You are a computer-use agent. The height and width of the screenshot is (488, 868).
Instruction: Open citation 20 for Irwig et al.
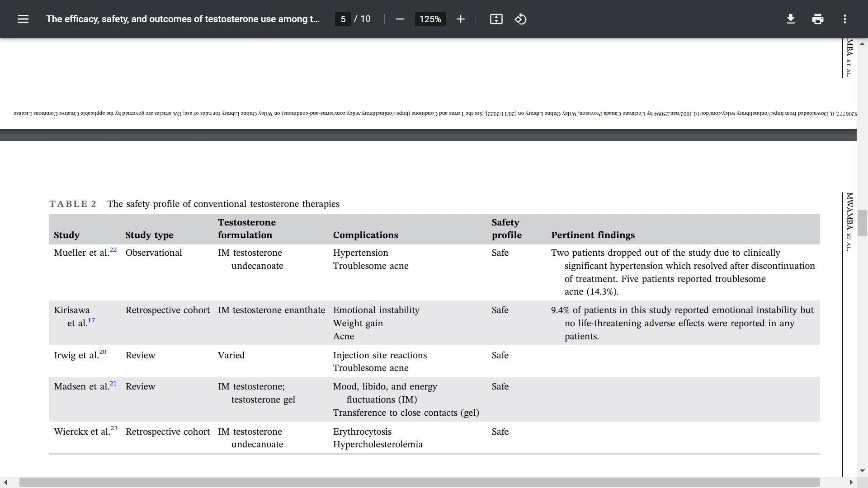[x=103, y=352]
